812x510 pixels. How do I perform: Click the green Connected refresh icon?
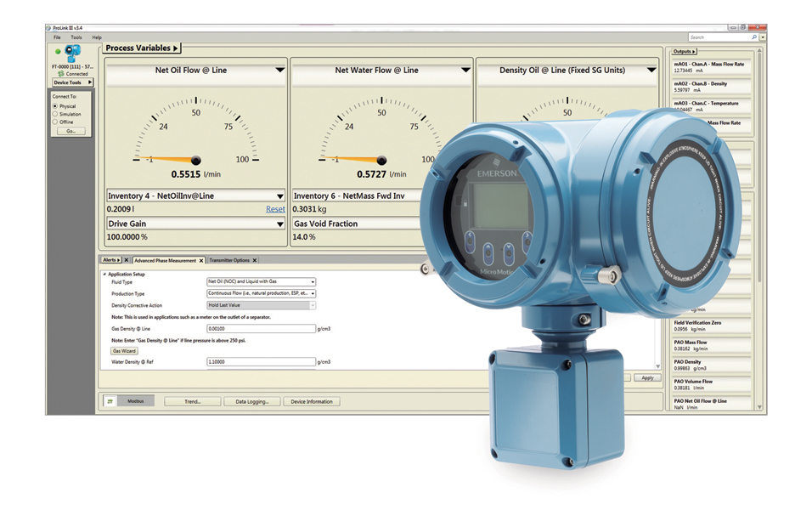pos(61,74)
